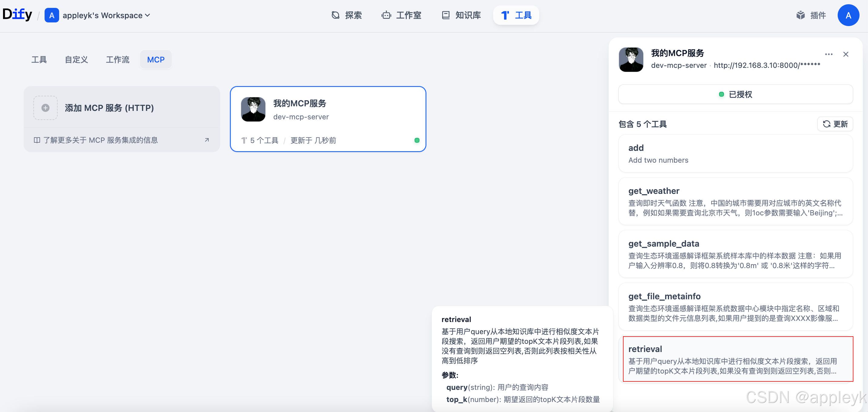Click the Dify logo

[x=17, y=15]
